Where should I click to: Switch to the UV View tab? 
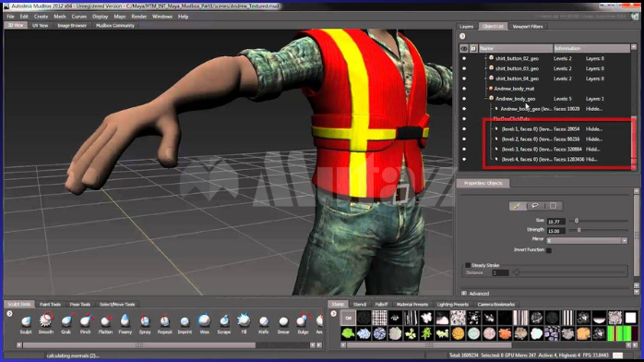[41, 26]
